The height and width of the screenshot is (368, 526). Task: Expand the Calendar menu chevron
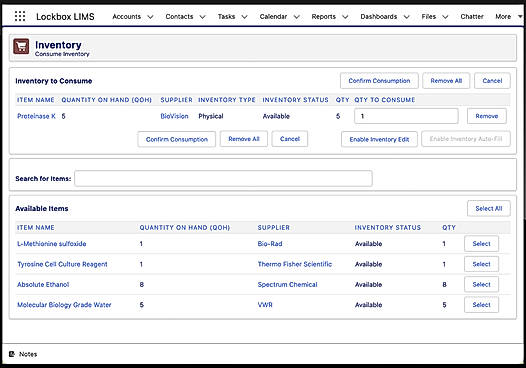point(297,17)
